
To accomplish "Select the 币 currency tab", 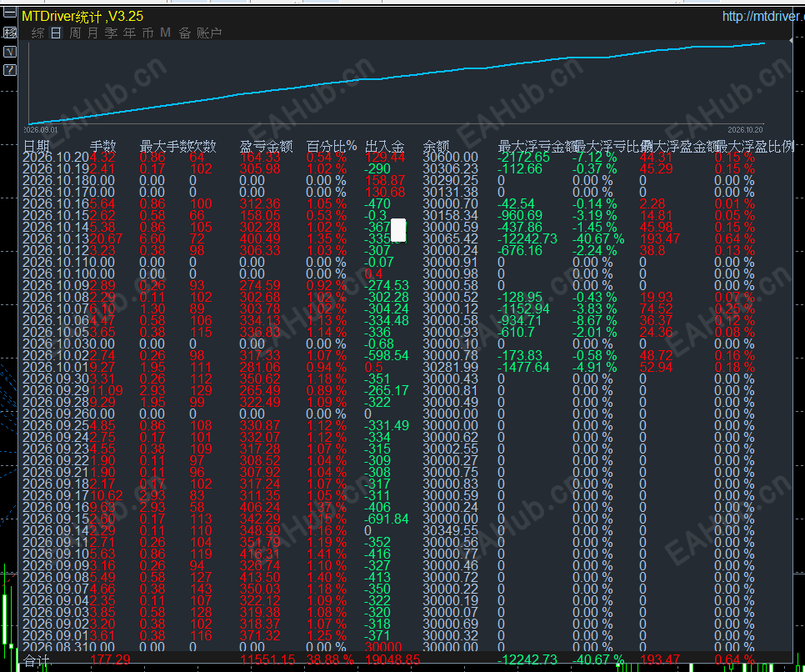I will coord(147,33).
